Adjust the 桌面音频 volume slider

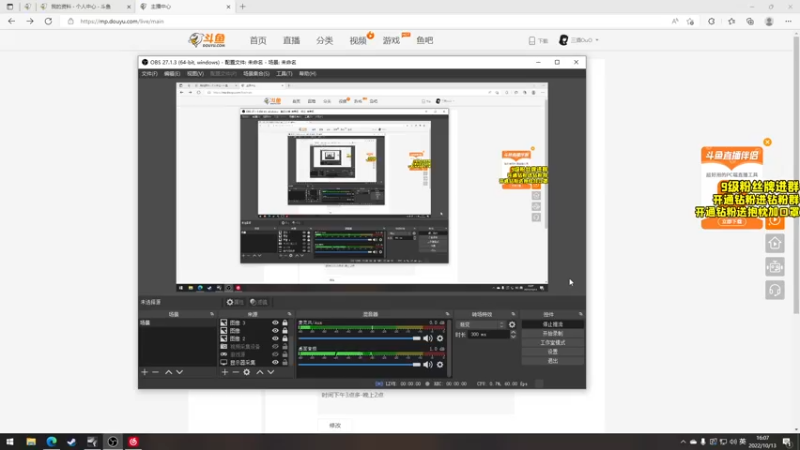click(x=359, y=364)
